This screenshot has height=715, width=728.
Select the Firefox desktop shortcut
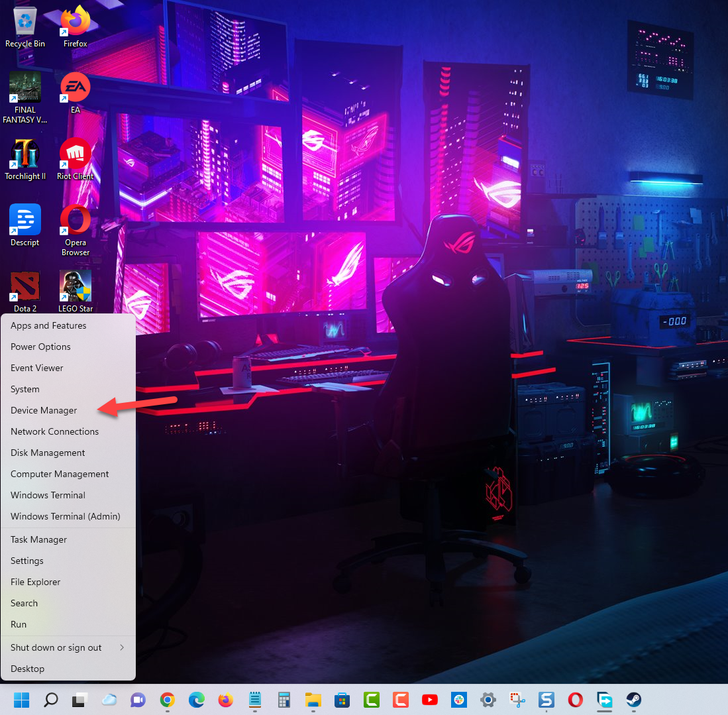pos(76,27)
